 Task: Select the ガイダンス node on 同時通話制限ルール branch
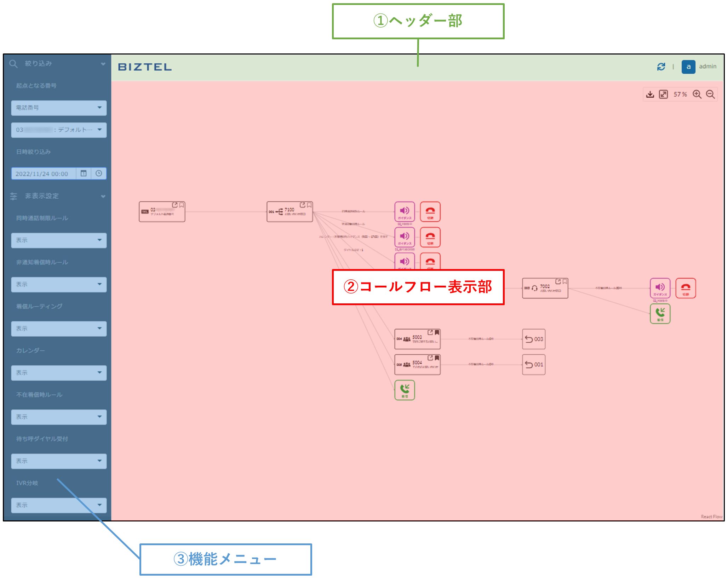[405, 212]
